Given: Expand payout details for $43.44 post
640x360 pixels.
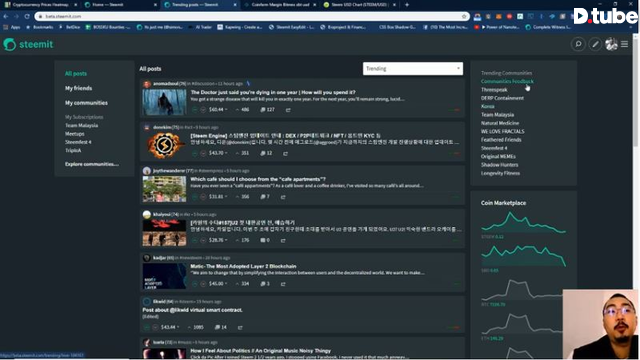Looking at the screenshot, I should [x=170, y=327].
